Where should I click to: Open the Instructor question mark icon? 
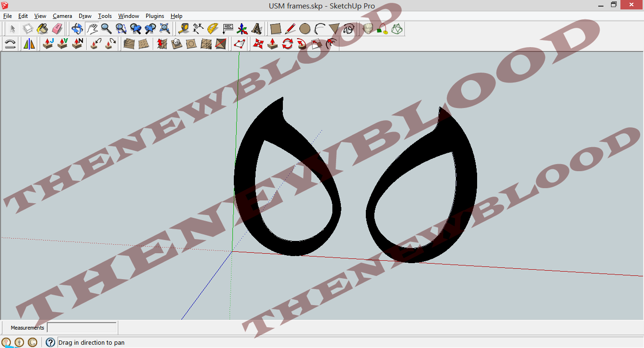(x=50, y=342)
